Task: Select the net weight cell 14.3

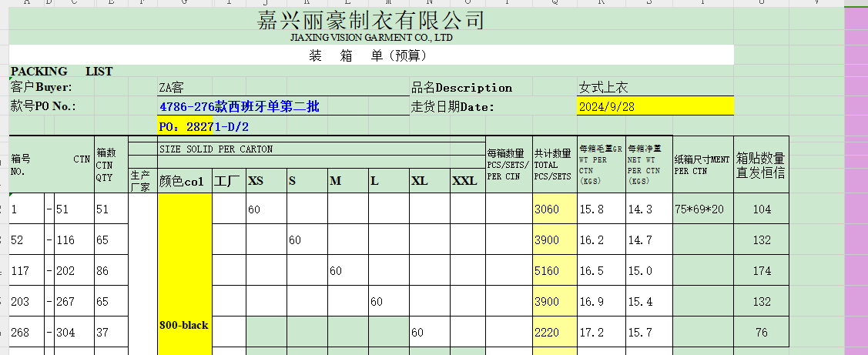Action: pos(648,209)
